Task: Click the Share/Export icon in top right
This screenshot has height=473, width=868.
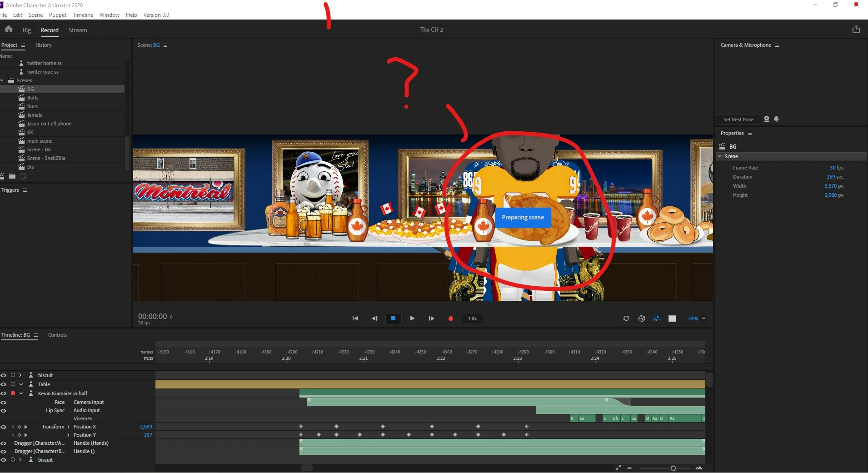Action: [856, 30]
